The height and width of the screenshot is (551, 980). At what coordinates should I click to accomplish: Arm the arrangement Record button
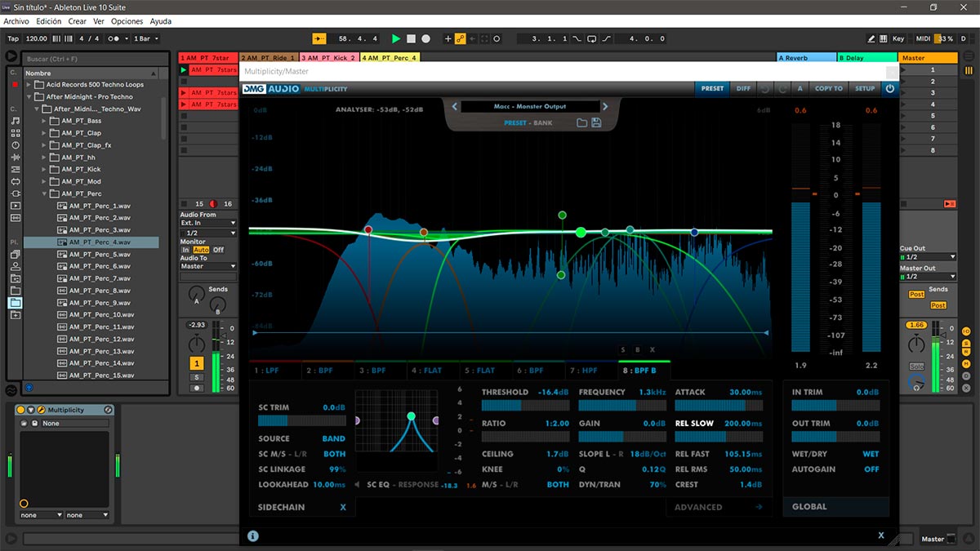click(425, 38)
